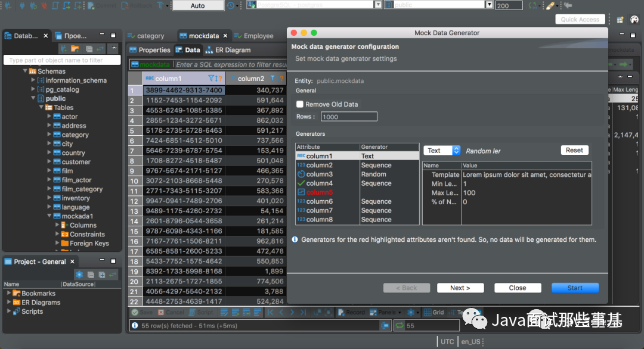Collapse the public schema node

coord(33,98)
